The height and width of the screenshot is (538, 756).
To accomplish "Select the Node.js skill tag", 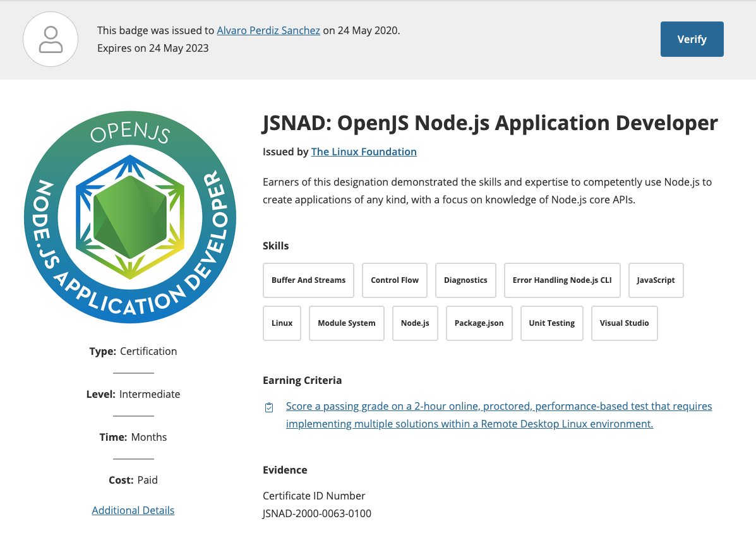I will (x=415, y=323).
